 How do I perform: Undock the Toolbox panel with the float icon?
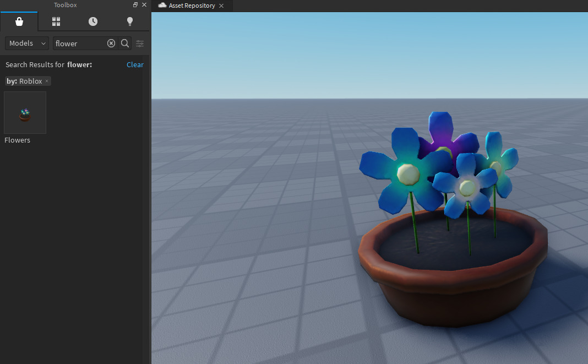135,5
